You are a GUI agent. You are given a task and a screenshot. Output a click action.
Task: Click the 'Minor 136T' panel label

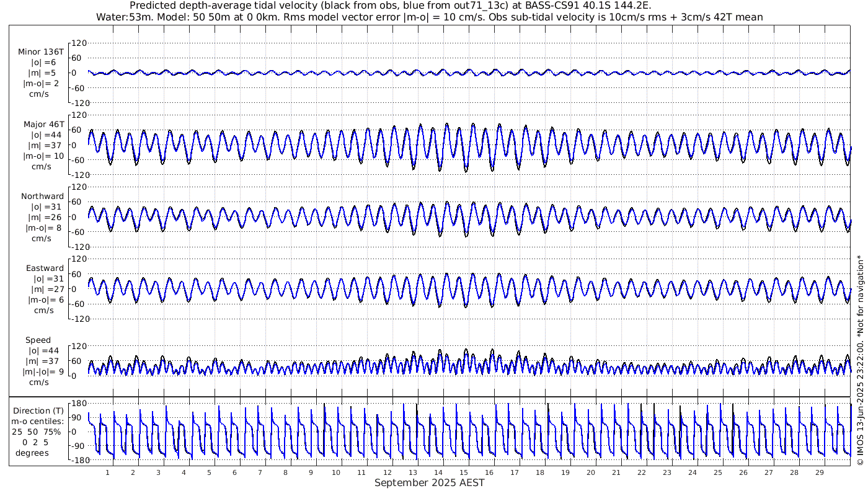pyautogui.click(x=41, y=52)
